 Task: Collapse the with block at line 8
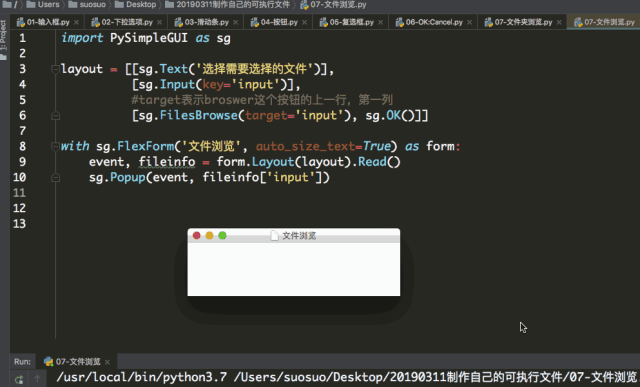coord(56,146)
